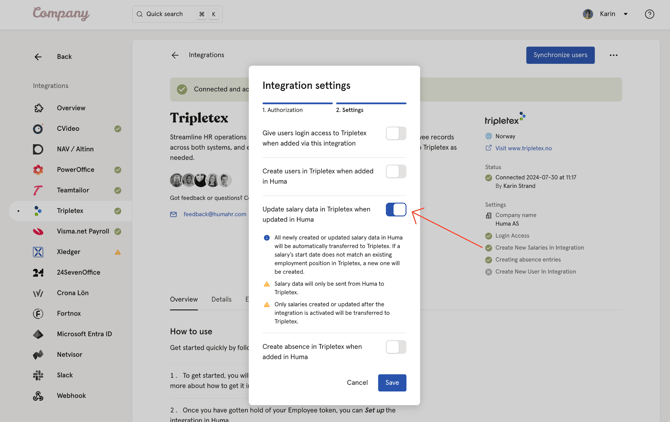Click Create New Salaries In Integration setting
This screenshot has height=422, width=670.
tap(539, 248)
